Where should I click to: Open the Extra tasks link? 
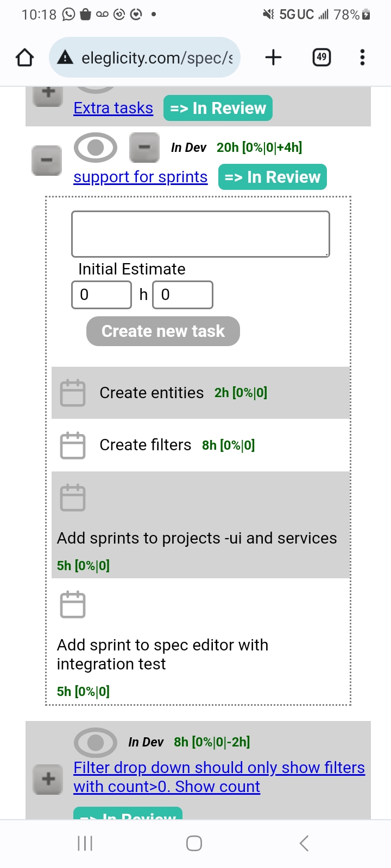(x=113, y=108)
